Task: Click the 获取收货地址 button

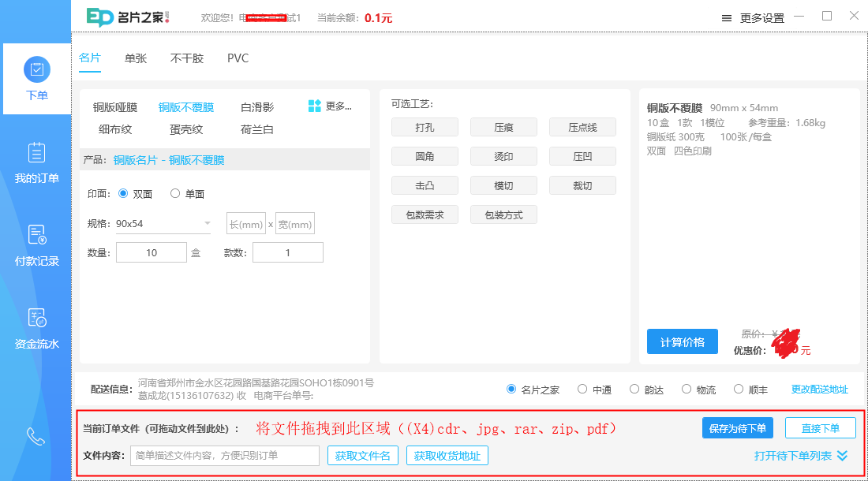Action: 447,456
